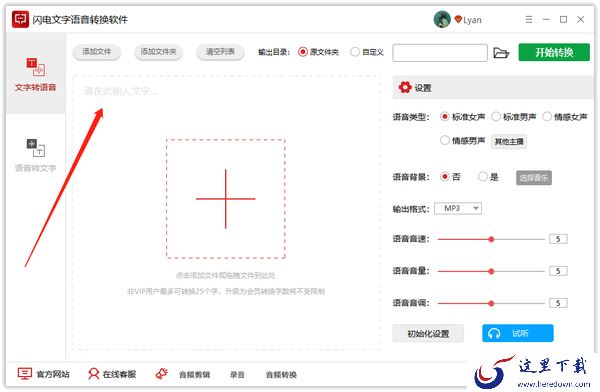Click 初始化设置 to reset settings
This screenshot has width=600, height=392.
tap(428, 333)
